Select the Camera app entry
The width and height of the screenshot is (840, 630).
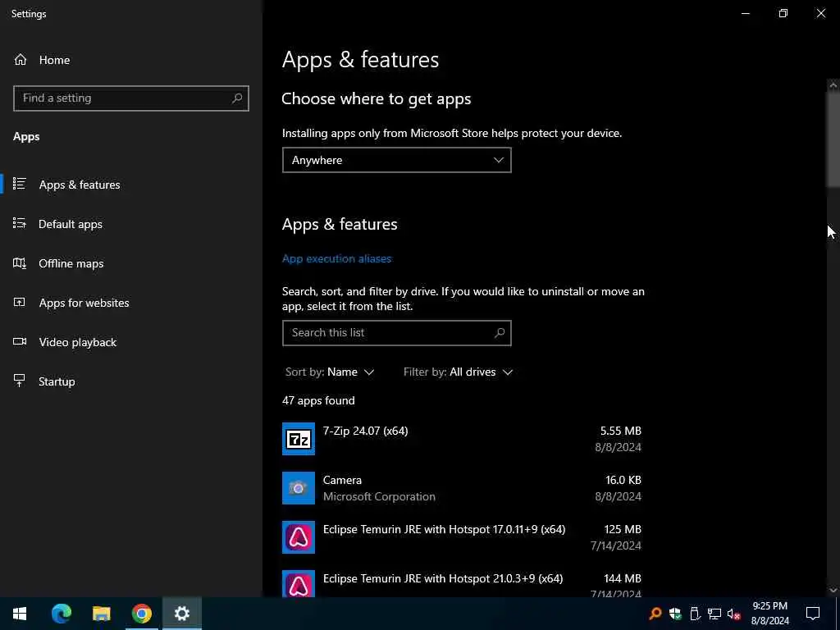(x=462, y=488)
